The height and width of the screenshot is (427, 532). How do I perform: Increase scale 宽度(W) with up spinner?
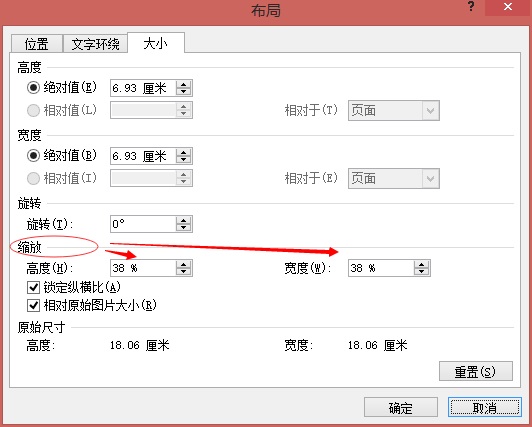coord(422,264)
